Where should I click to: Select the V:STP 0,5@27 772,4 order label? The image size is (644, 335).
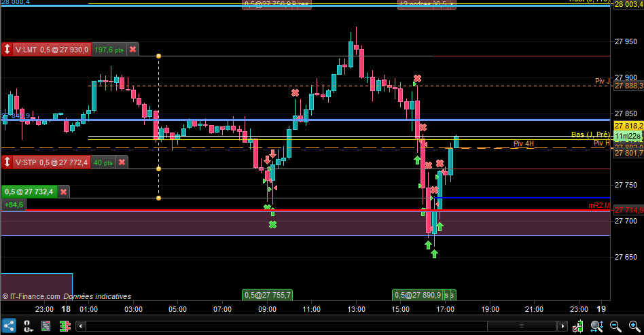click(x=52, y=162)
